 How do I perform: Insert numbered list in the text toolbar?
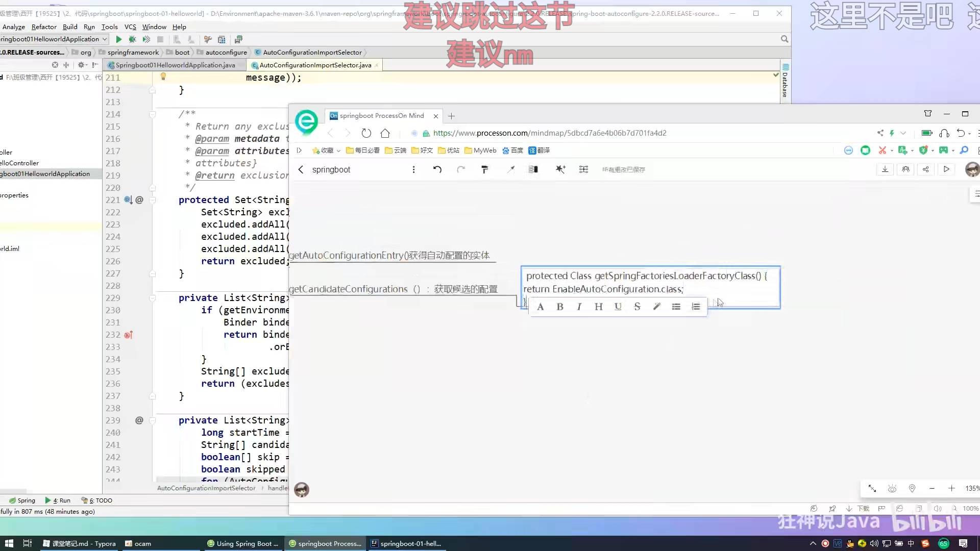[x=696, y=307]
